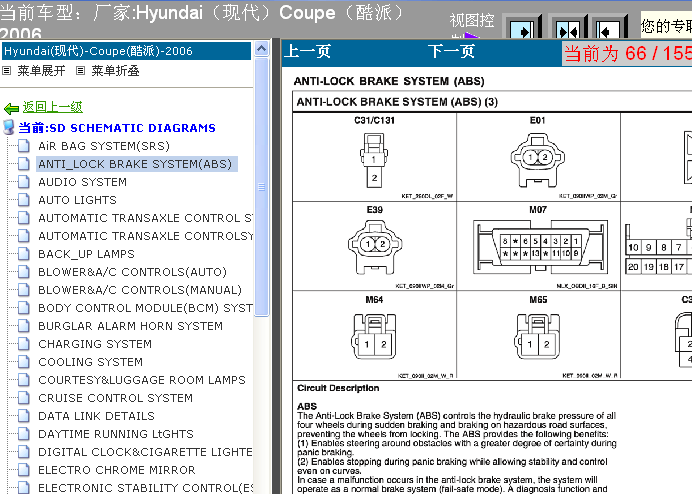Click page icon beside CRUISE CONTROL SYSTEM
The width and height of the screenshot is (692, 494).
[x=24, y=398]
